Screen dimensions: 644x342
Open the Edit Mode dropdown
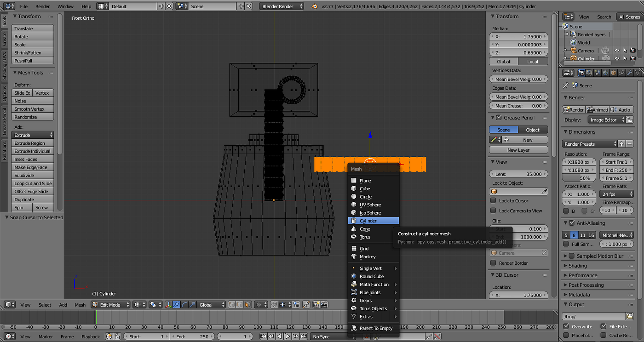click(x=110, y=304)
